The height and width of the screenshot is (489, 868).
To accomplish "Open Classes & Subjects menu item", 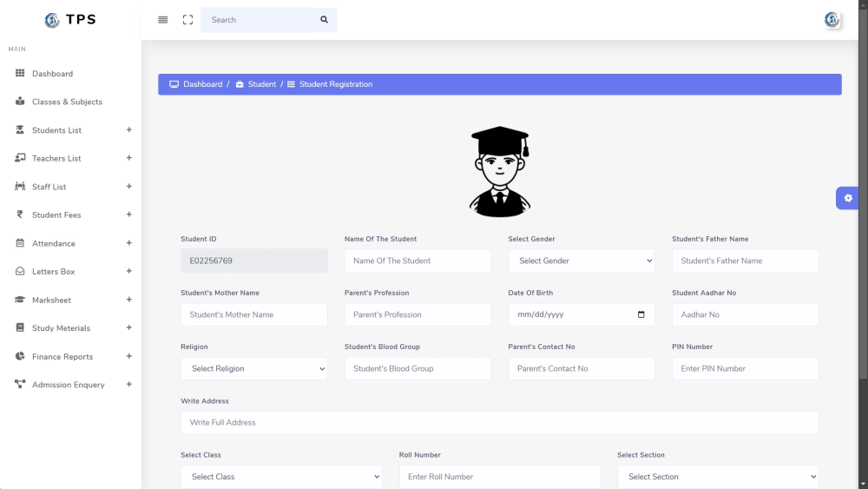I will [x=67, y=102].
